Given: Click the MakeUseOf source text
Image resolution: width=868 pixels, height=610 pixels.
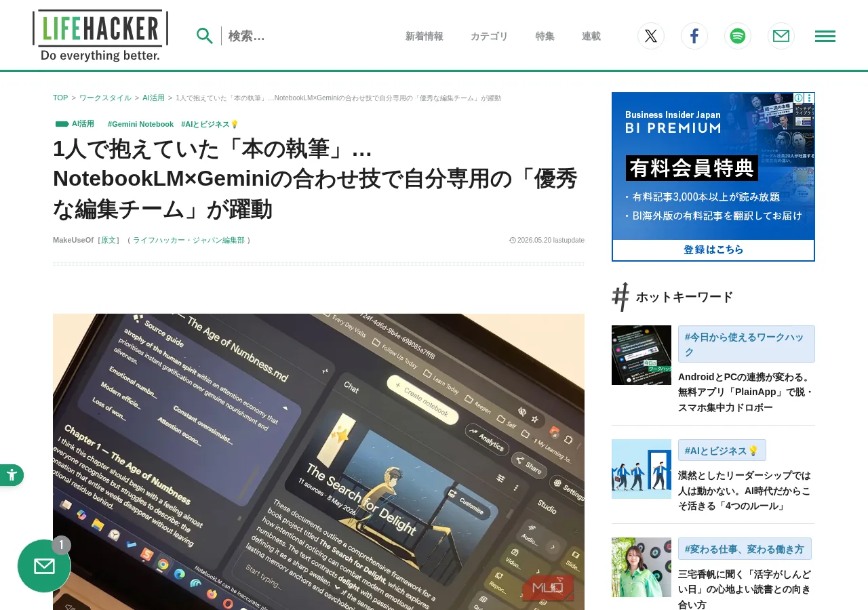Looking at the screenshot, I should tap(73, 240).
